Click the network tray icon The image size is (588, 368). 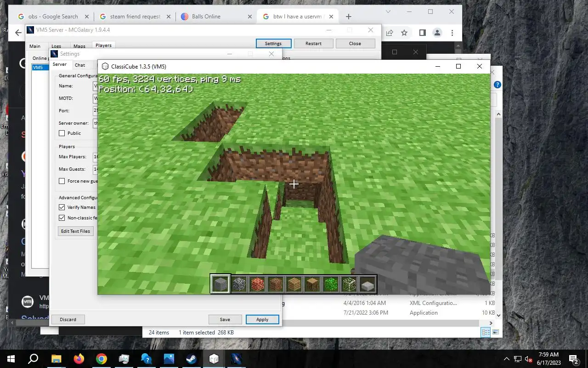(518, 359)
